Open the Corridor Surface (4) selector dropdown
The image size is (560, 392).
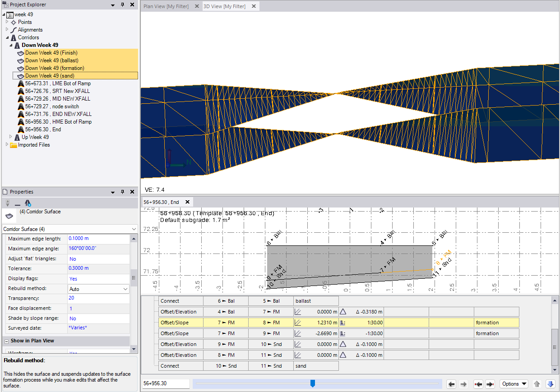[133, 229]
